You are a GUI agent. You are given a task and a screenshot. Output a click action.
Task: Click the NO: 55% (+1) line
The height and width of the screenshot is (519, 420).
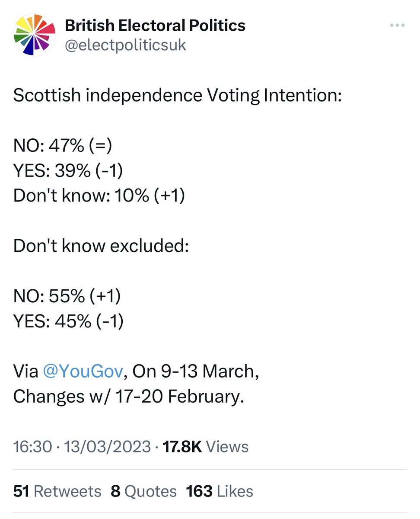(67, 296)
